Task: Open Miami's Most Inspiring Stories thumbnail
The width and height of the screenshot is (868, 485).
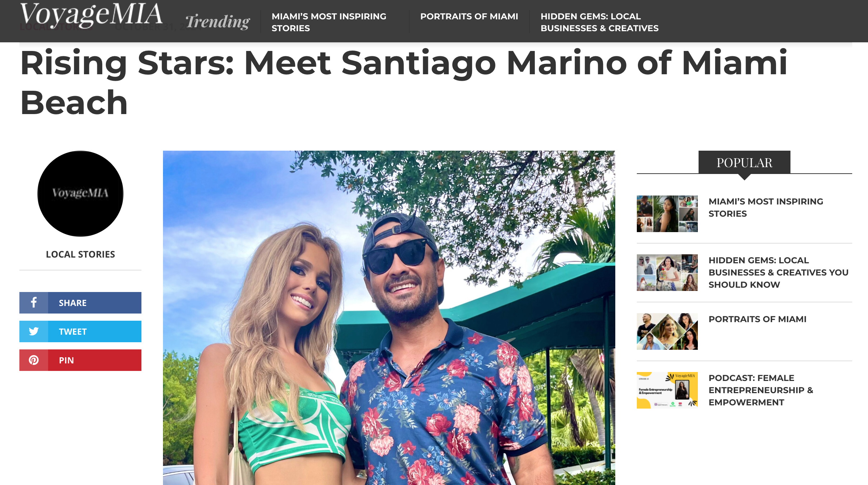Action: [x=667, y=213]
